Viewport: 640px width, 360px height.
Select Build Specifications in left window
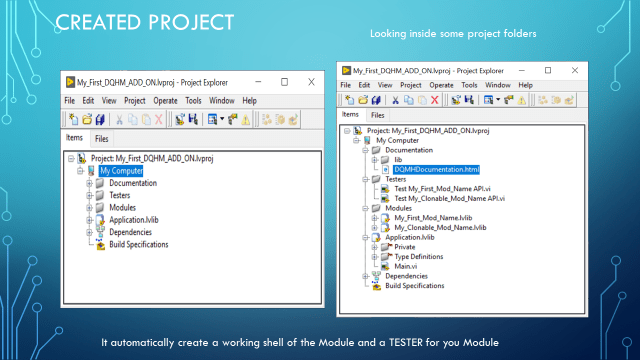tap(138, 244)
